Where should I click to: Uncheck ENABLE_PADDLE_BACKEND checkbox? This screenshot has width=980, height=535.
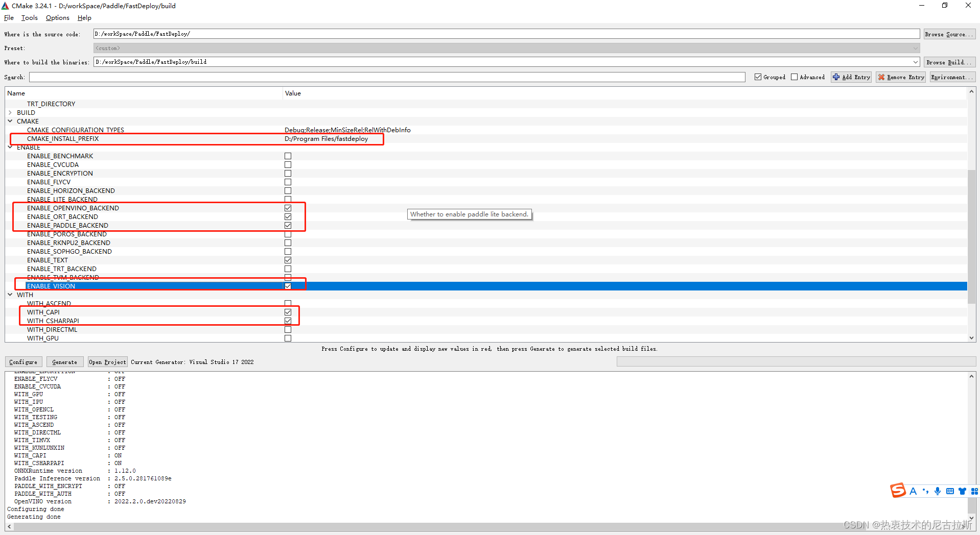pos(288,226)
